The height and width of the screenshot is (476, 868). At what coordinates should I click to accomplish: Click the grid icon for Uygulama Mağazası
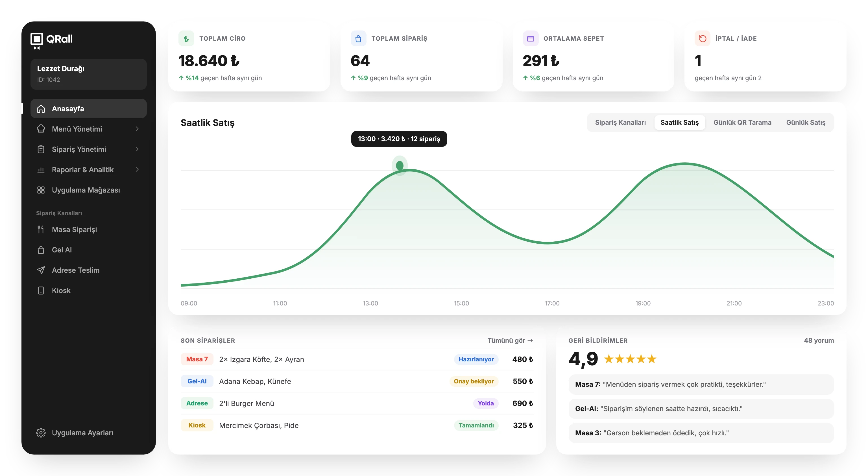coord(41,190)
